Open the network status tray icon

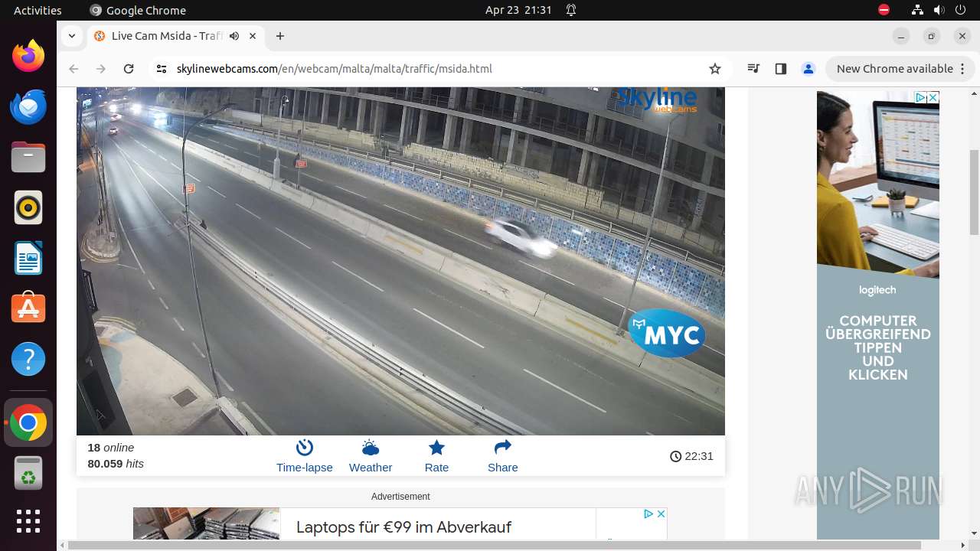[917, 10]
